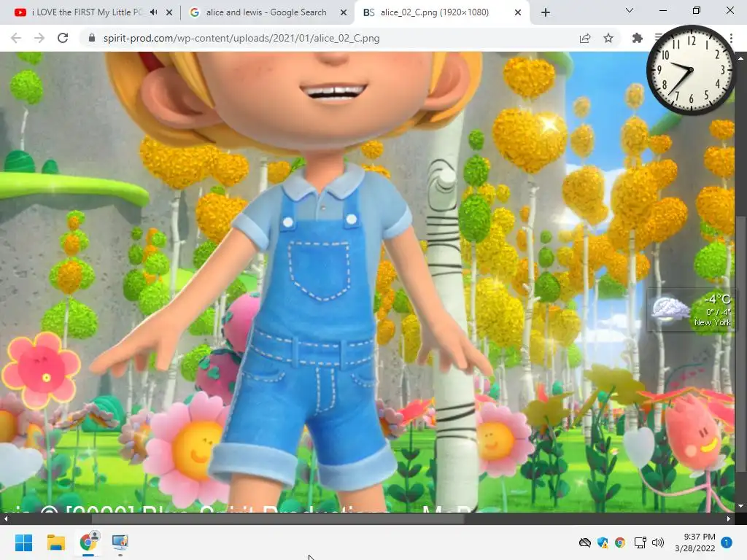Viewport: 747px width, 560px height.
Task: Expand the tab search chevron
Action: (x=630, y=10)
